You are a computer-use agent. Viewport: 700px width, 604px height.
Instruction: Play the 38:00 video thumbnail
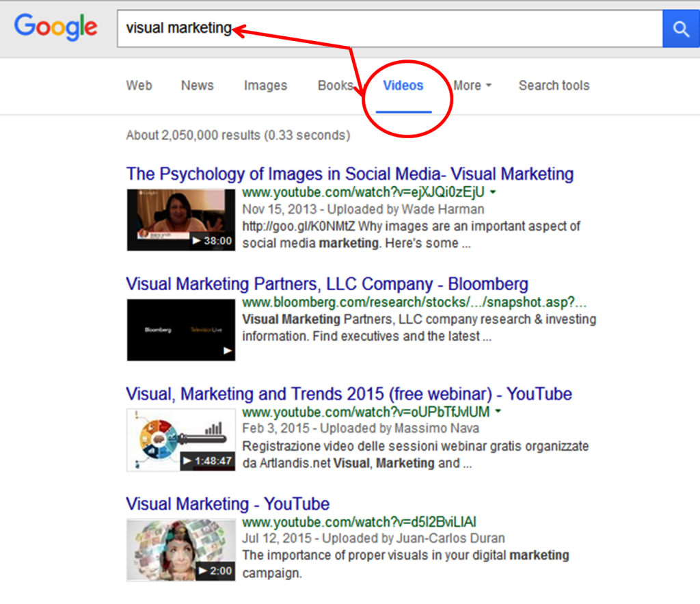tap(180, 220)
